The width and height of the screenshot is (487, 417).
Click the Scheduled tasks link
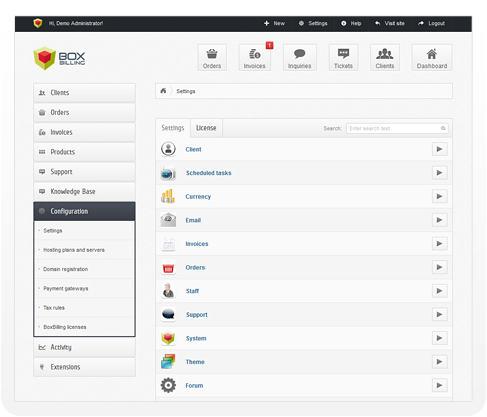pos(209,173)
